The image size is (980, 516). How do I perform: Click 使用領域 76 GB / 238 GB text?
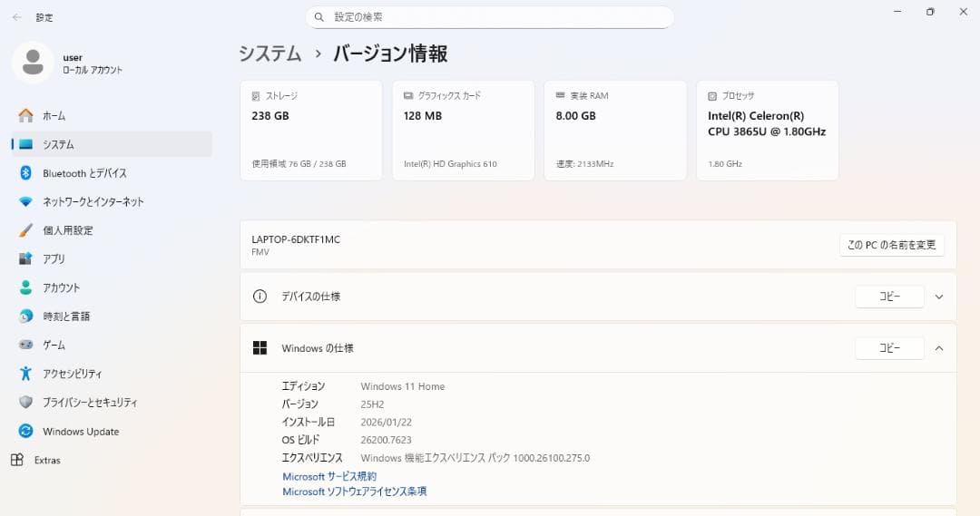click(299, 163)
